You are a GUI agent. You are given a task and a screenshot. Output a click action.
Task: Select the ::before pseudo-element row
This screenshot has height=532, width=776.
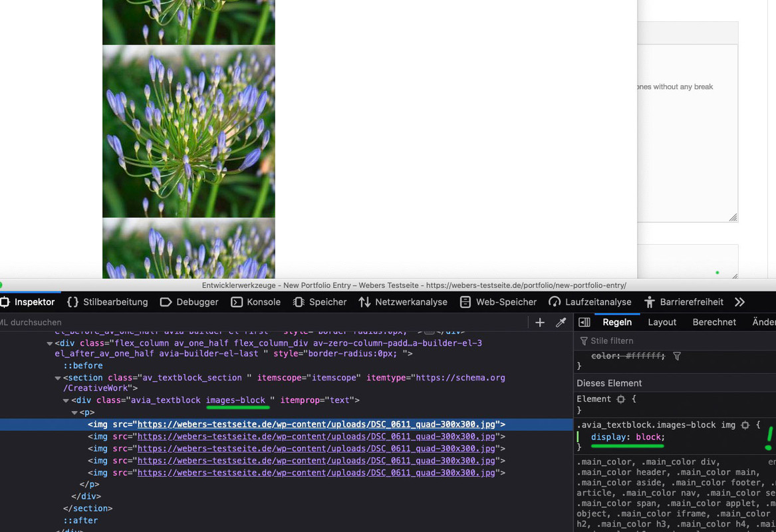(x=82, y=366)
